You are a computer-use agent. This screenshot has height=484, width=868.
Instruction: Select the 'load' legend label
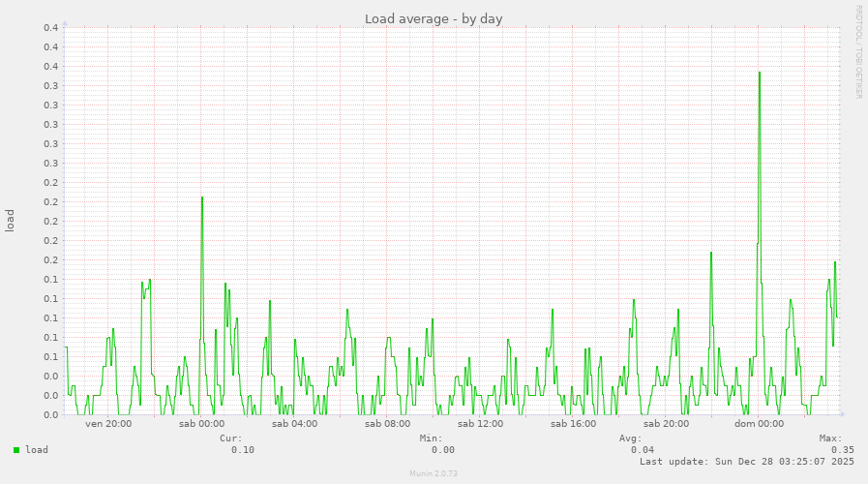click(x=37, y=450)
